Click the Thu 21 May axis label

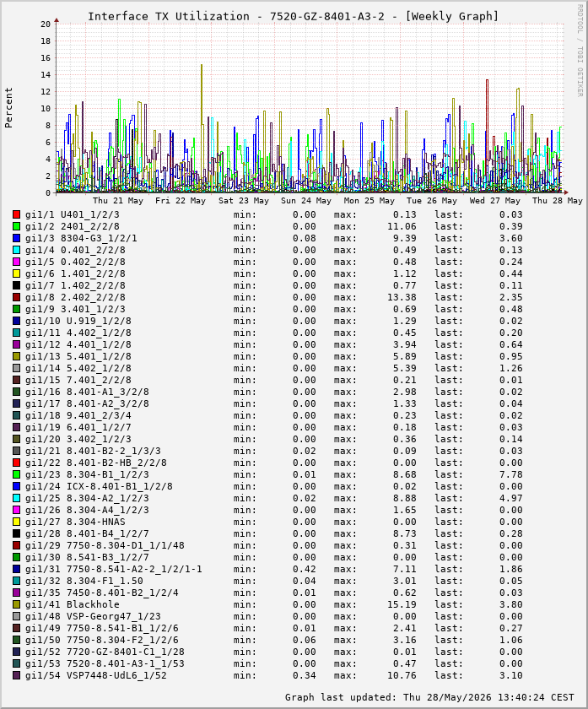pyautogui.click(x=118, y=200)
